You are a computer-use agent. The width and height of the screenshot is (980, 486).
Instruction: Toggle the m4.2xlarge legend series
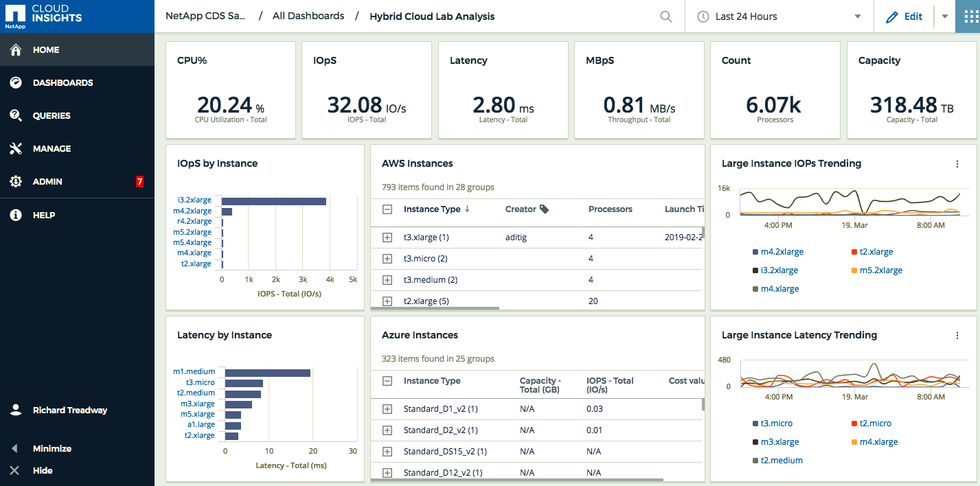click(x=782, y=252)
